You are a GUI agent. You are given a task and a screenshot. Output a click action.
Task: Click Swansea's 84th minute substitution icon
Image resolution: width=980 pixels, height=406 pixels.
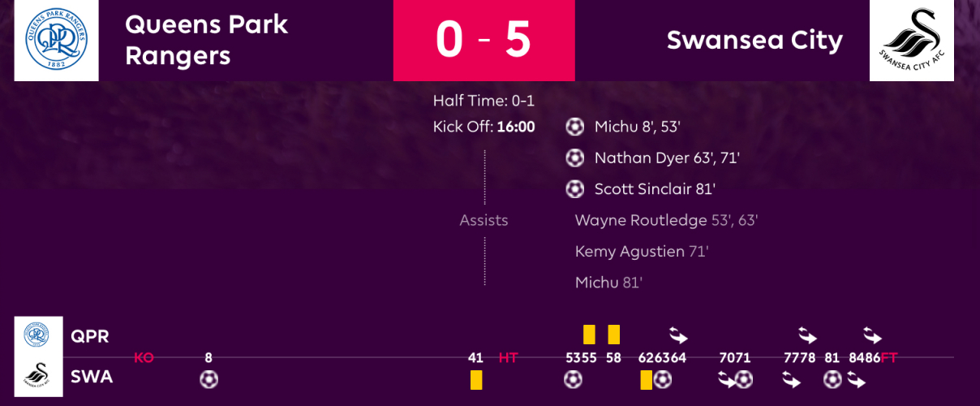(856, 379)
